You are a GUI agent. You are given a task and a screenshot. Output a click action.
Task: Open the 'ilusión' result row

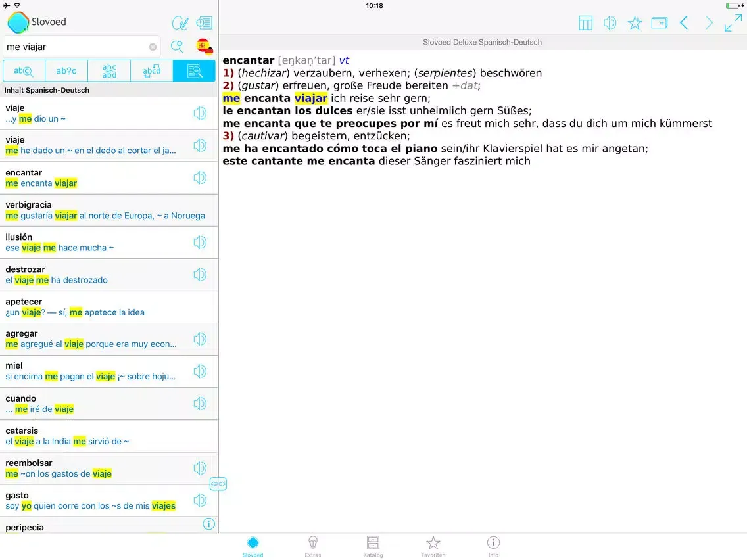pyautogui.click(x=109, y=243)
